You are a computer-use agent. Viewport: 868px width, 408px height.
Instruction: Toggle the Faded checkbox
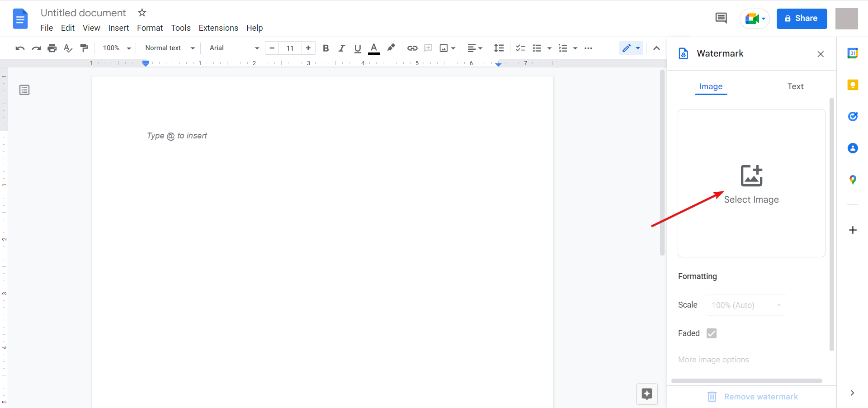pyautogui.click(x=712, y=333)
